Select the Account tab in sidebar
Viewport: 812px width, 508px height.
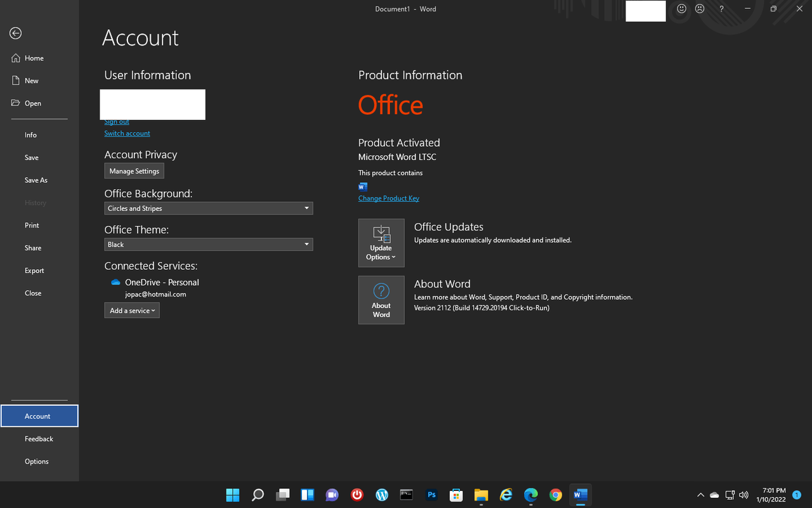click(x=39, y=416)
